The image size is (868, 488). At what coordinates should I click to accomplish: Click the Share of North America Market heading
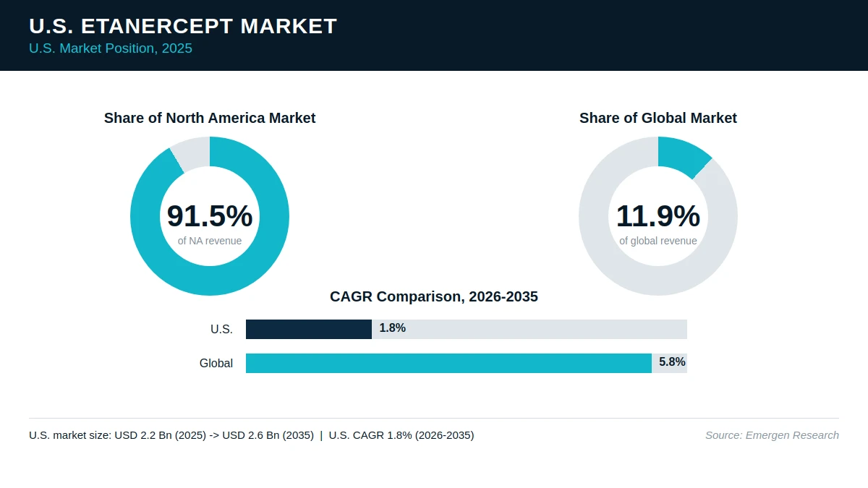click(210, 118)
